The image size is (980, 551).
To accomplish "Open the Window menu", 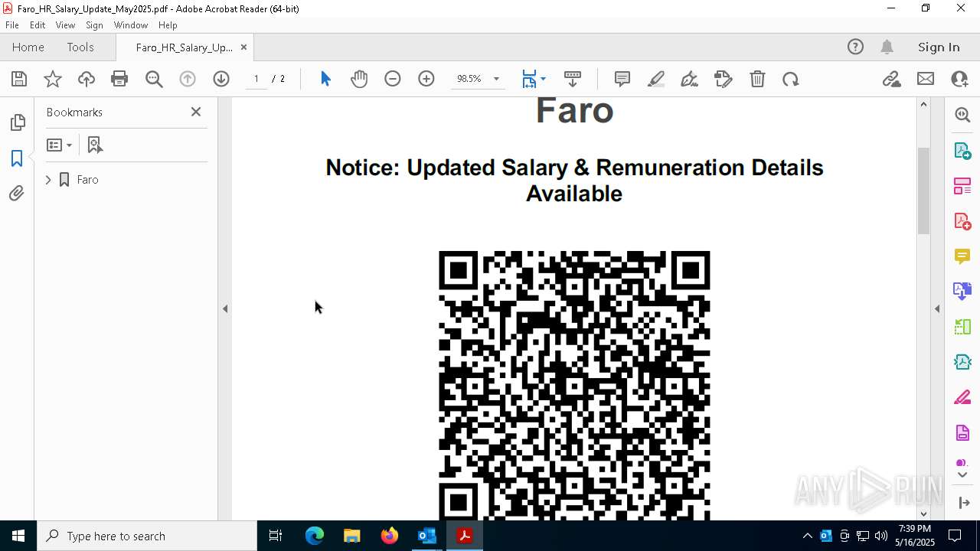I will (131, 25).
